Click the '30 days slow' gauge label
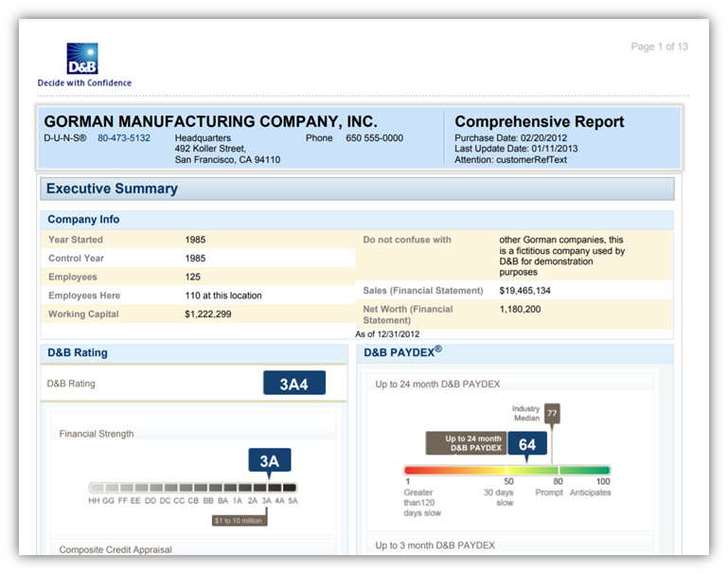 click(x=498, y=497)
